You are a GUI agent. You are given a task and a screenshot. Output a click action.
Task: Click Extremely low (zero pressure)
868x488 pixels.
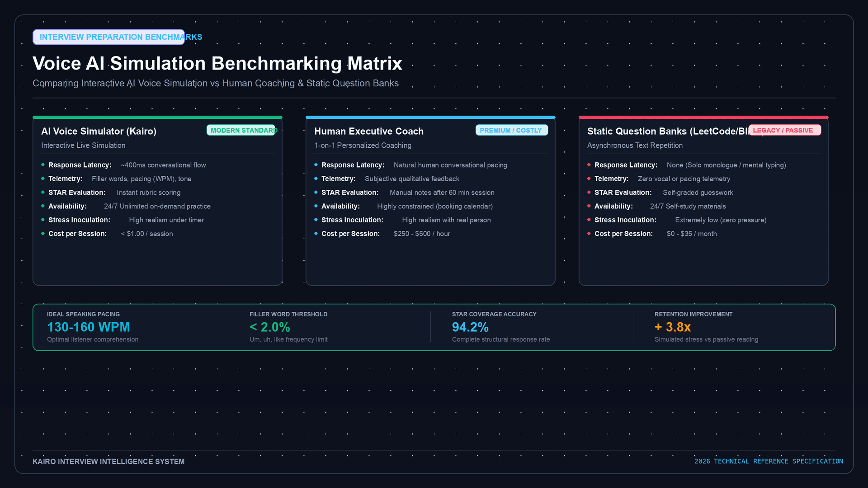click(x=721, y=220)
